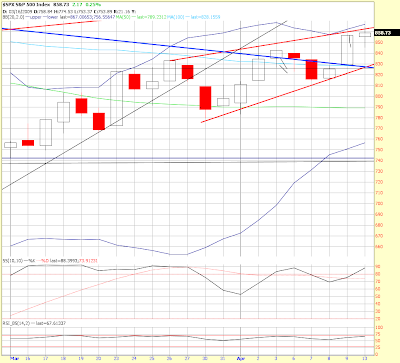Viewport: 400px width, 363px height.
Task: Click the $SPX S&P 500 Index title
Action: pos(26,5)
